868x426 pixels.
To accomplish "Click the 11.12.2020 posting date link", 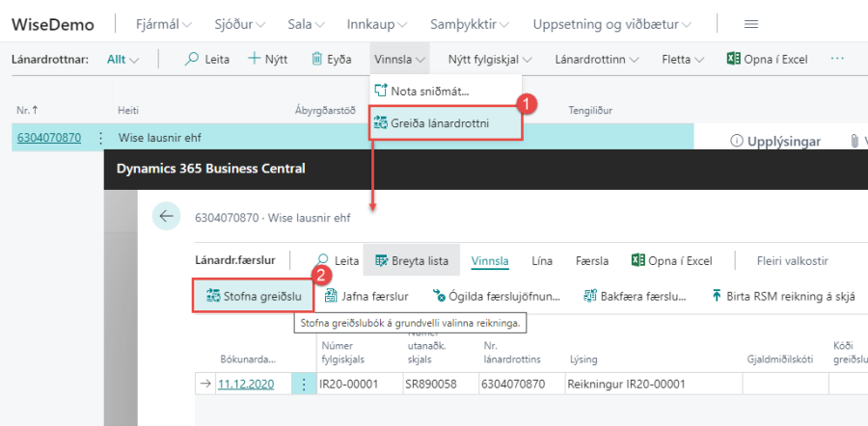I will [x=245, y=384].
